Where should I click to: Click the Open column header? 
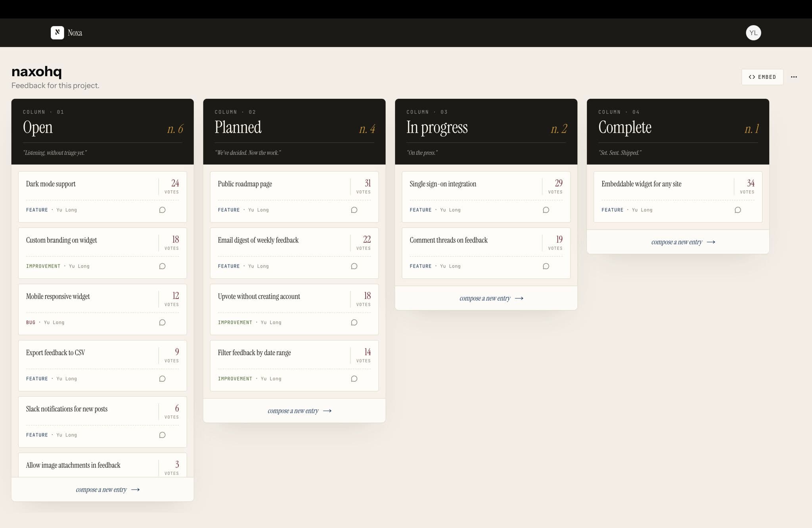(x=102, y=132)
